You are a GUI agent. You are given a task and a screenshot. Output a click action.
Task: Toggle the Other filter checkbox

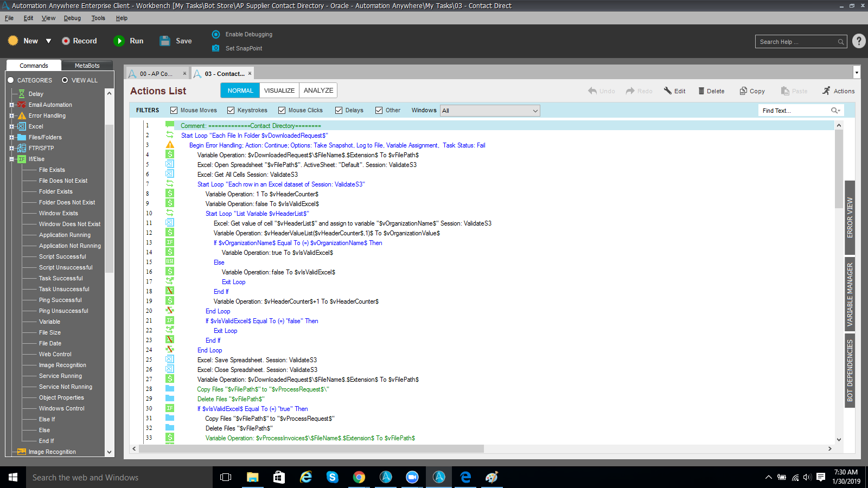[x=379, y=111]
